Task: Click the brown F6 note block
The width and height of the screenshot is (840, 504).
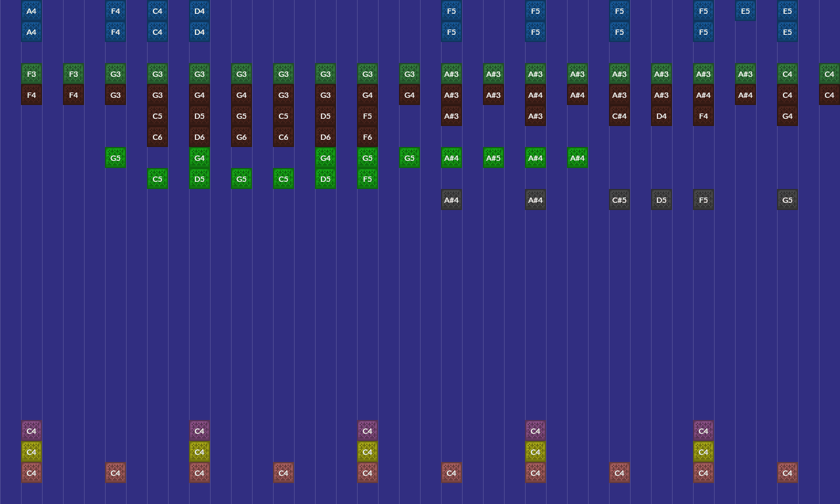Action: click(367, 136)
